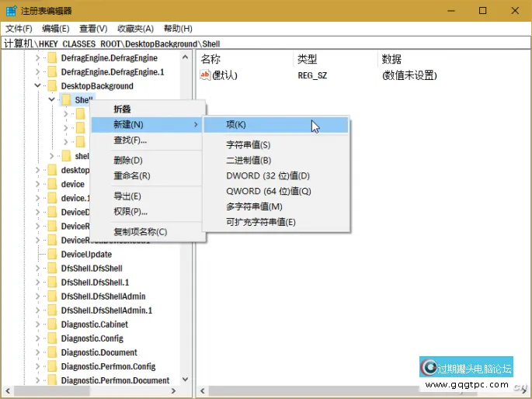532x399 pixels.
Task: Open the 编辑(E) menu
Action: 56,29
